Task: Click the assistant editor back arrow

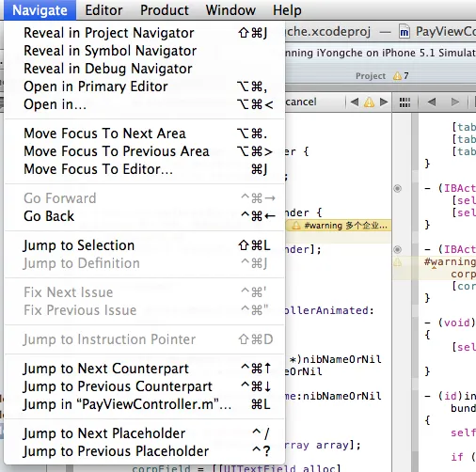Action: [x=432, y=102]
